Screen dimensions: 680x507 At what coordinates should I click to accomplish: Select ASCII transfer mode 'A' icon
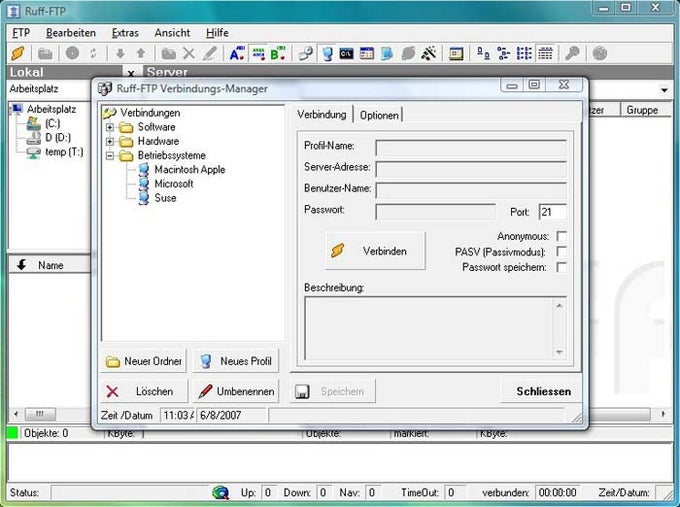237,53
